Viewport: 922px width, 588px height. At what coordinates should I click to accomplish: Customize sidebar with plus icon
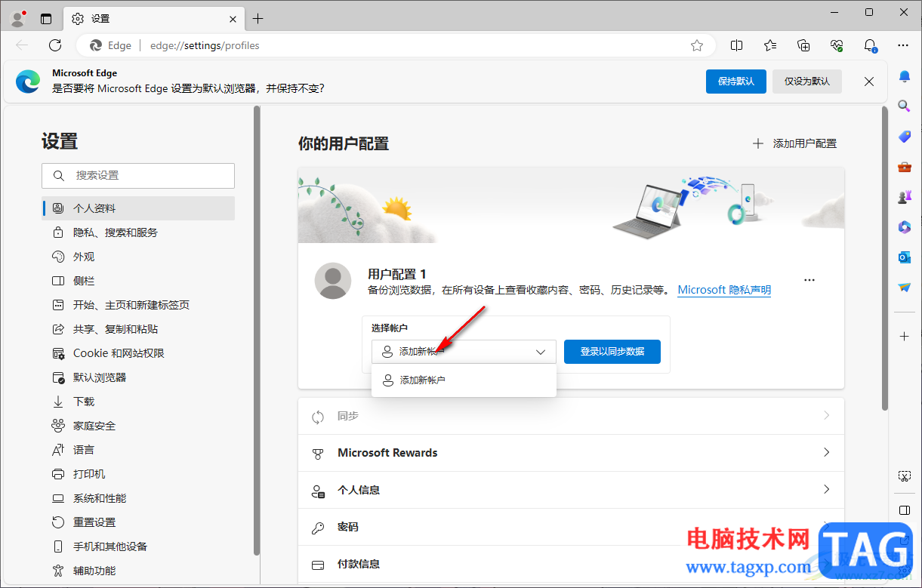pos(905,336)
